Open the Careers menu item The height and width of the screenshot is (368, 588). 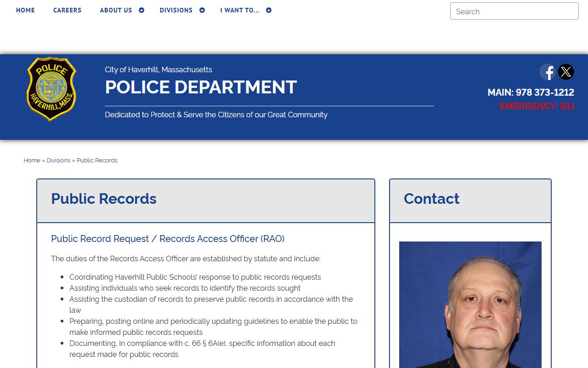(x=67, y=10)
